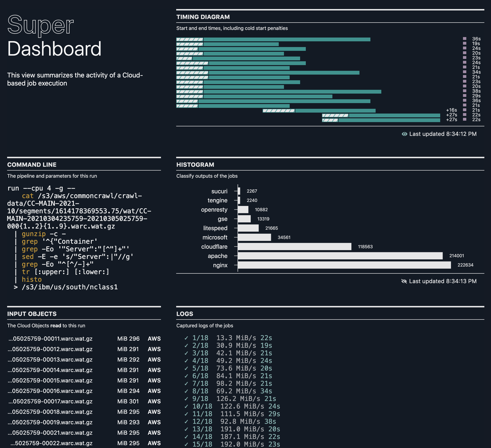
Task: Click the purple square beside 34s duration
Action: coord(465,72)
